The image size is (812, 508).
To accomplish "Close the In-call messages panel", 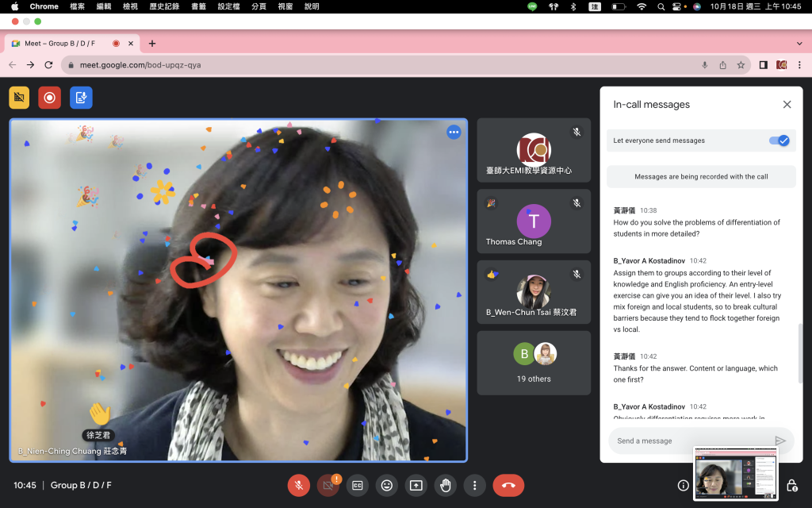I will point(787,105).
